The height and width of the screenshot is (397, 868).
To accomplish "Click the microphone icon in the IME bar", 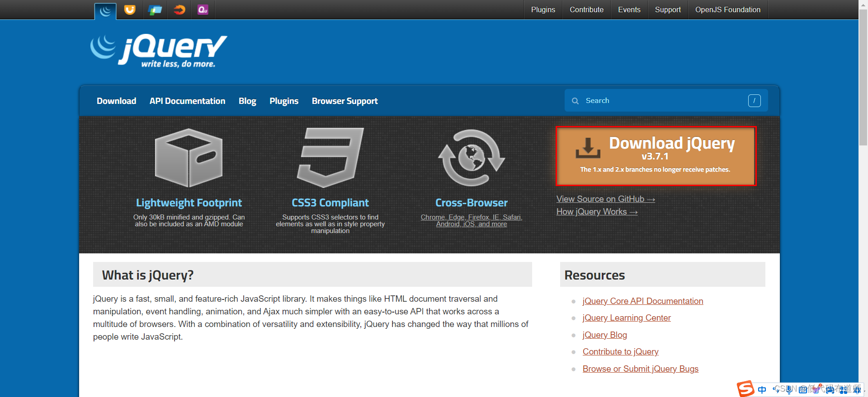I will coord(789,389).
